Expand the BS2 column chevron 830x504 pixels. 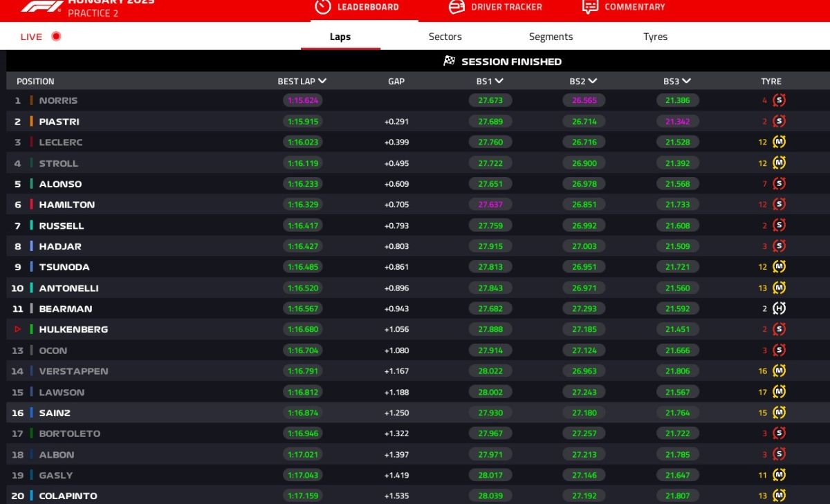[593, 81]
